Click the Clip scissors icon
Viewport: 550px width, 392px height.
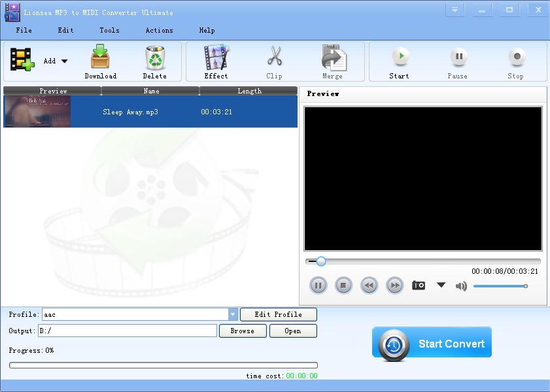coord(274,56)
